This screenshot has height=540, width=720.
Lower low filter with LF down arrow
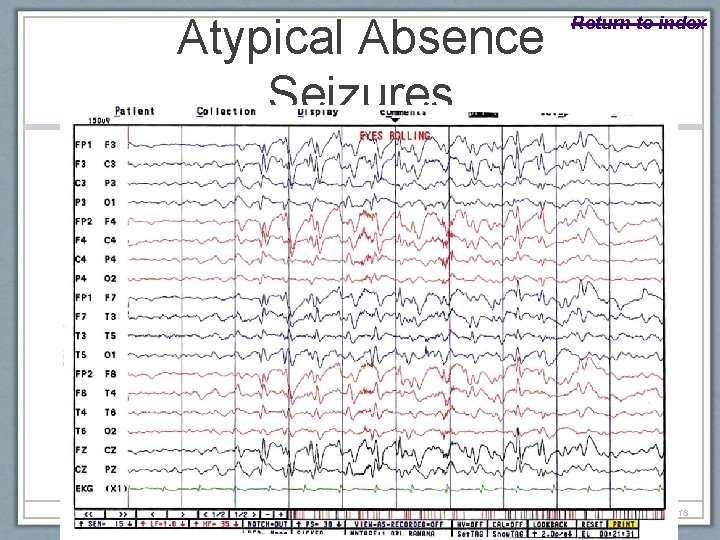[x=183, y=524]
